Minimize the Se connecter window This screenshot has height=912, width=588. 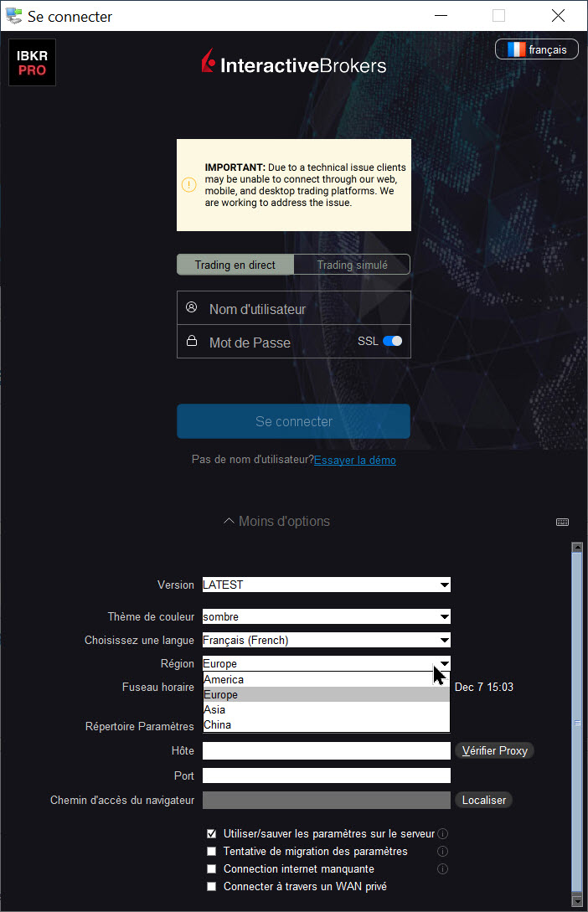[441, 16]
